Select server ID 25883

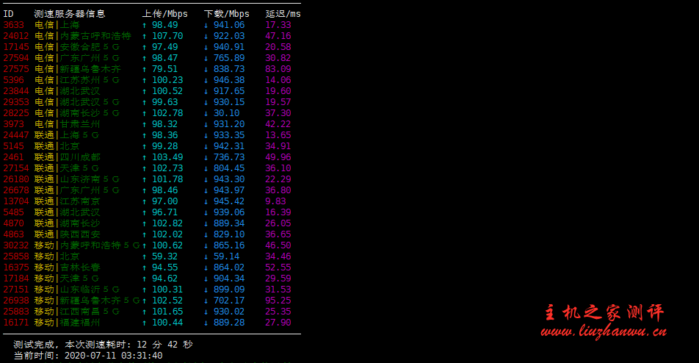16,311
